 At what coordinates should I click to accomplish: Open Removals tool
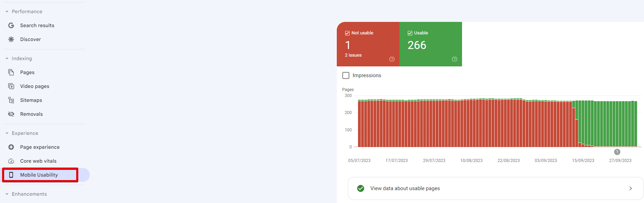pos(31,114)
